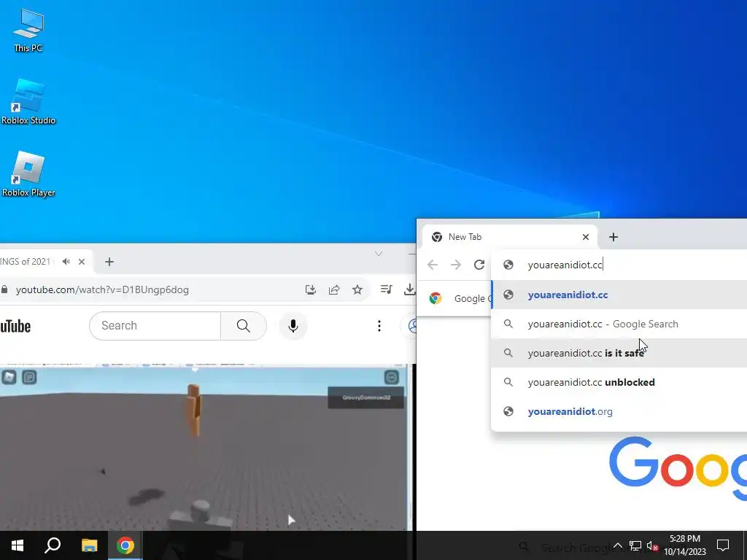747x560 pixels.
Task: Click Roblox menu icon in video
Action: click(x=9, y=378)
